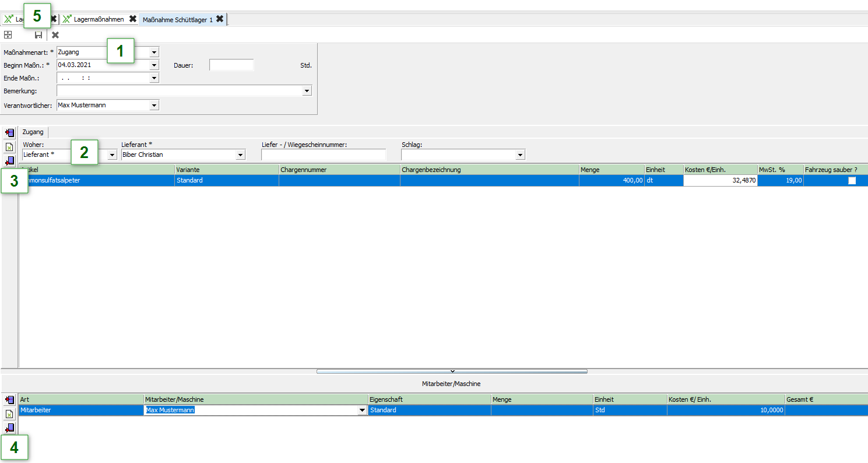Toggle the 'Fahrzeug sauber ?' checkbox
Screen dimensions: 868x463
[852, 181]
